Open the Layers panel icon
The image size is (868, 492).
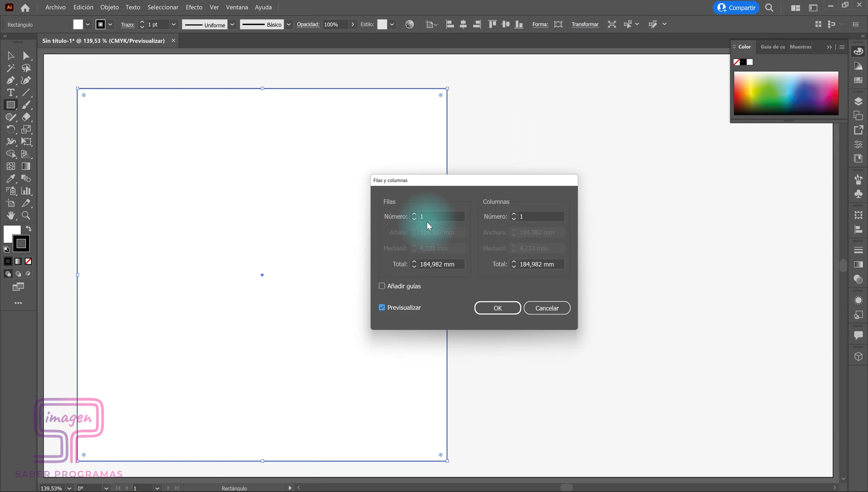[x=858, y=101]
